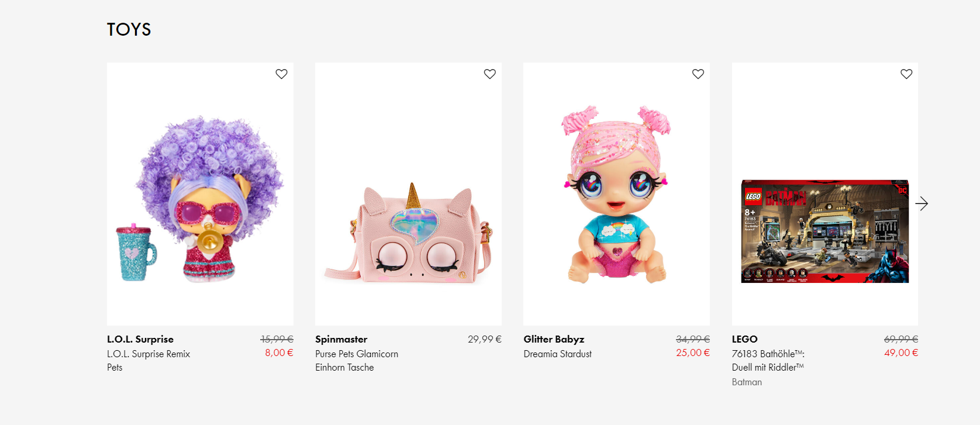The image size is (980, 425).
Task: Click the Dreamia Stardust product name
Action: click(557, 354)
